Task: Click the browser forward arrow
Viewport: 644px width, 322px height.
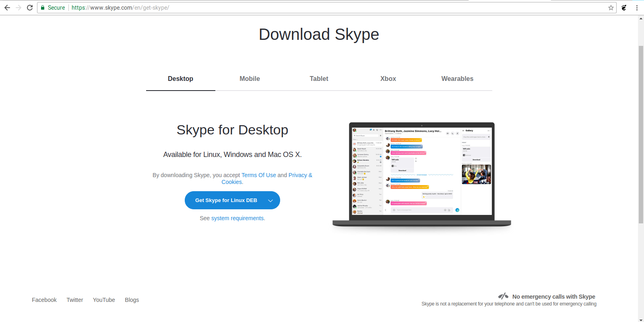Action: coord(19,8)
